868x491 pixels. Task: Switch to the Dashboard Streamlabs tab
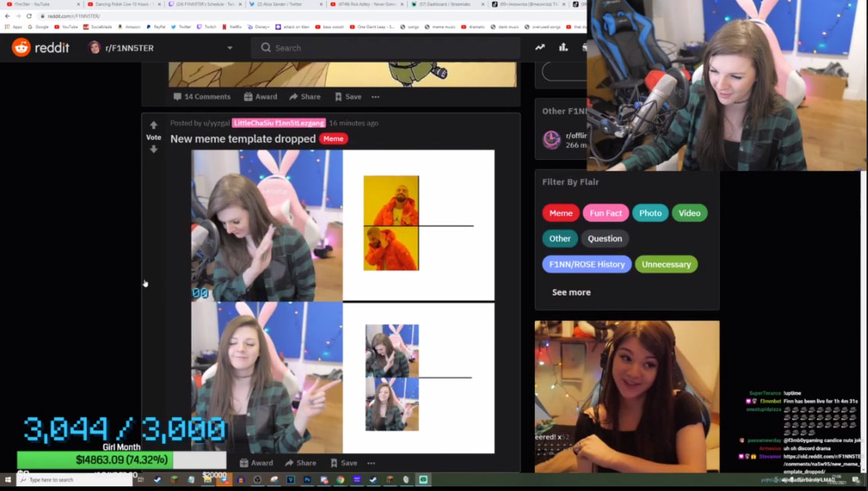click(x=447, y=4)
